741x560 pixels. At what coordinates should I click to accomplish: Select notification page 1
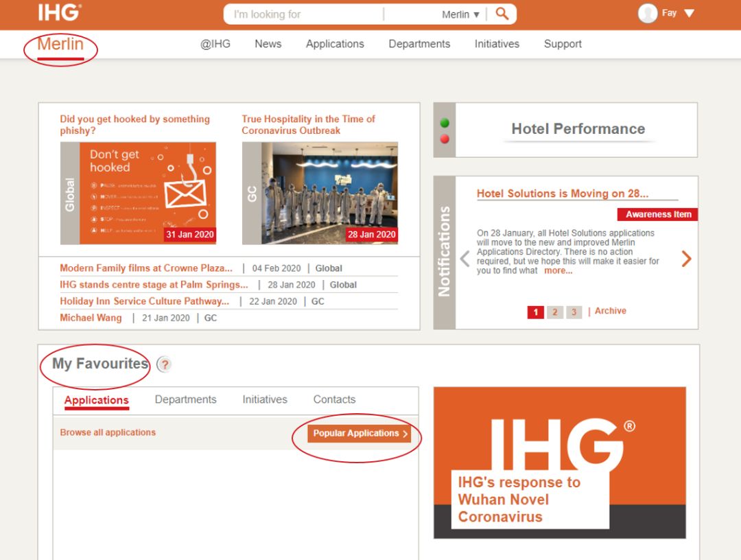click(535, 312)
